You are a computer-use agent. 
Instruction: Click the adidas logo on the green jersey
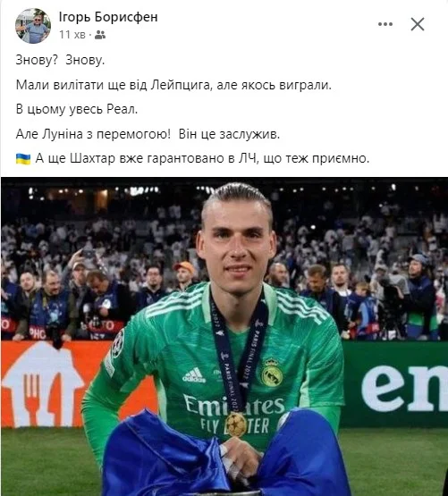[x=194, y=374]
